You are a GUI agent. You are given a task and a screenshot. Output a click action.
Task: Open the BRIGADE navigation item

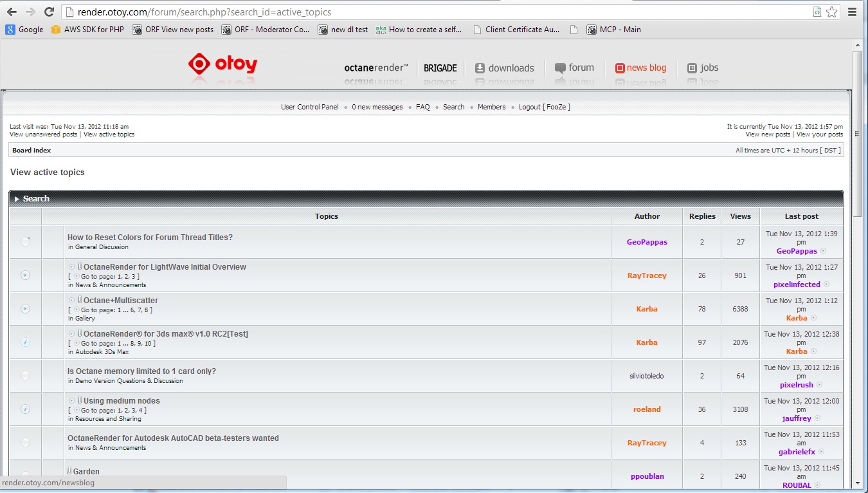pyautogui.click(x=440, y=68)
